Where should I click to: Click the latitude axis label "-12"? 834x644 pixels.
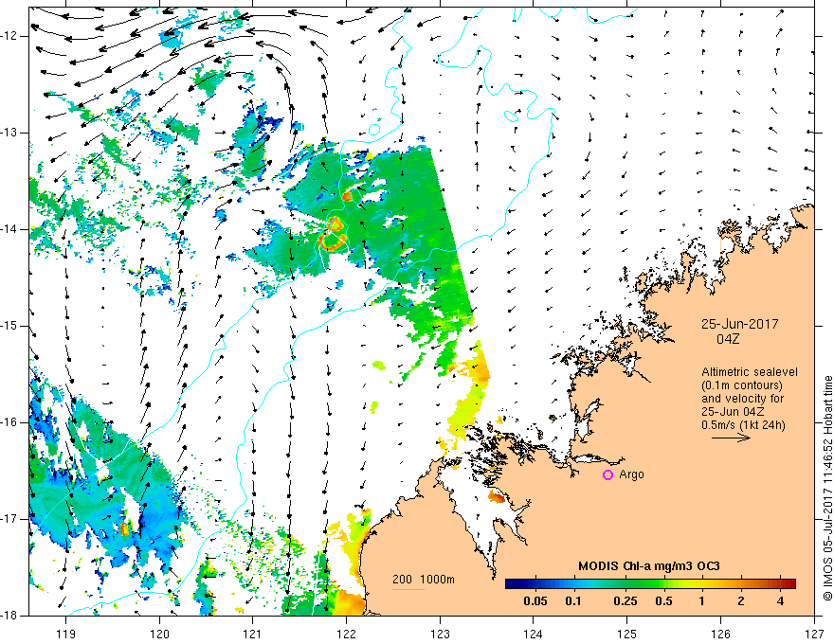[x=9, y=36]
